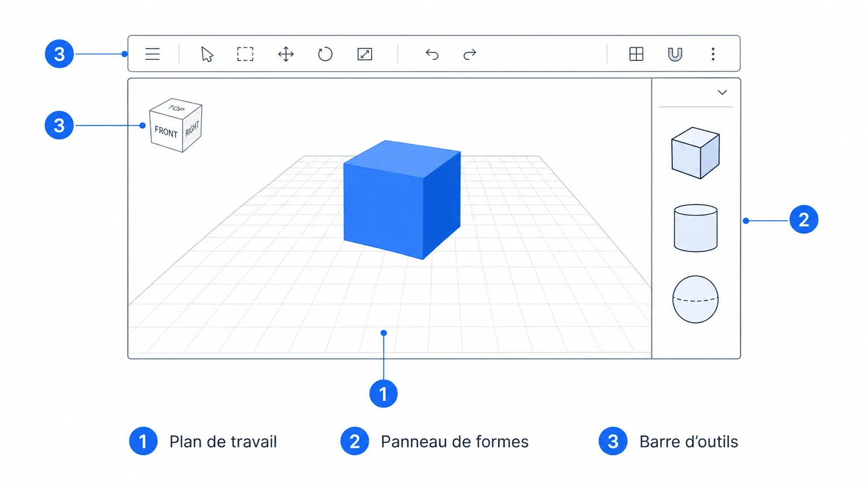Screen dimensions: 868x488
Task: Click the TOP face of view cube
Action: (x=176, y=108)
